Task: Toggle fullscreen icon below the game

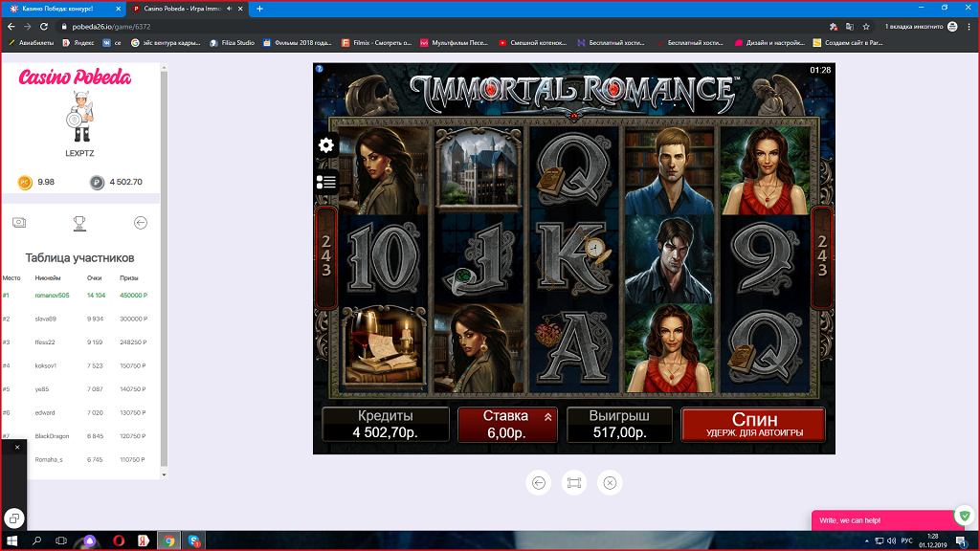Action: click(x=574, y=483)
